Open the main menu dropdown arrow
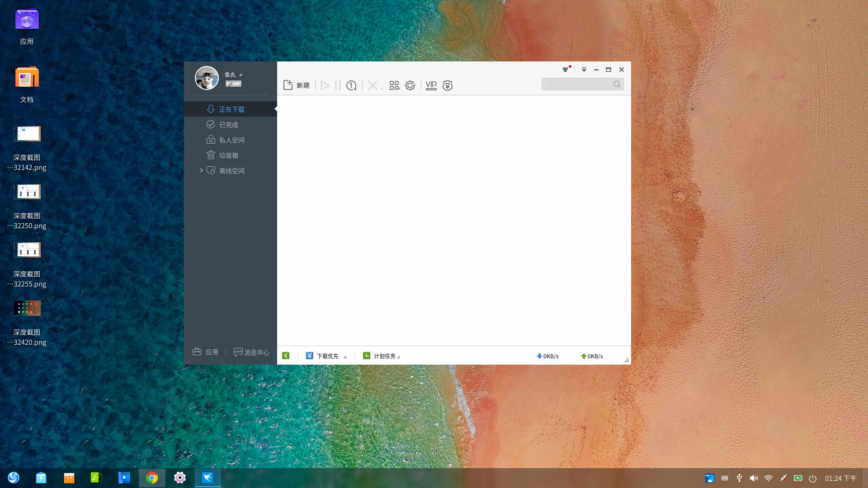868x488 pixels. tap(584, 70)
